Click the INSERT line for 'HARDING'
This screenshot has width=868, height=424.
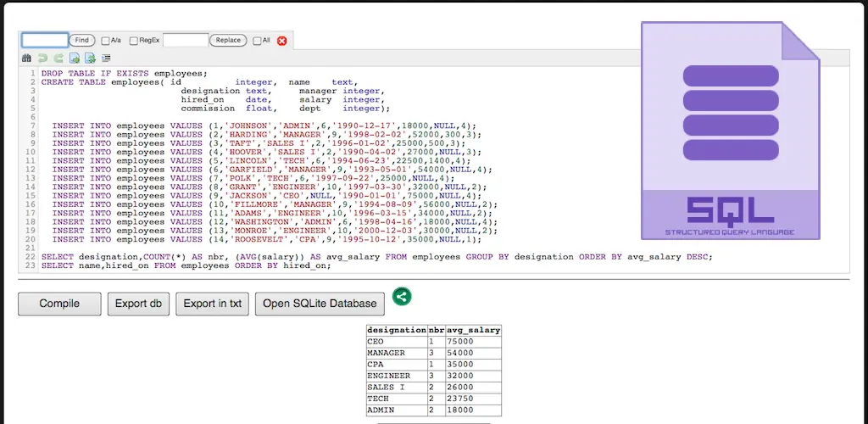(x=267, y=135)
